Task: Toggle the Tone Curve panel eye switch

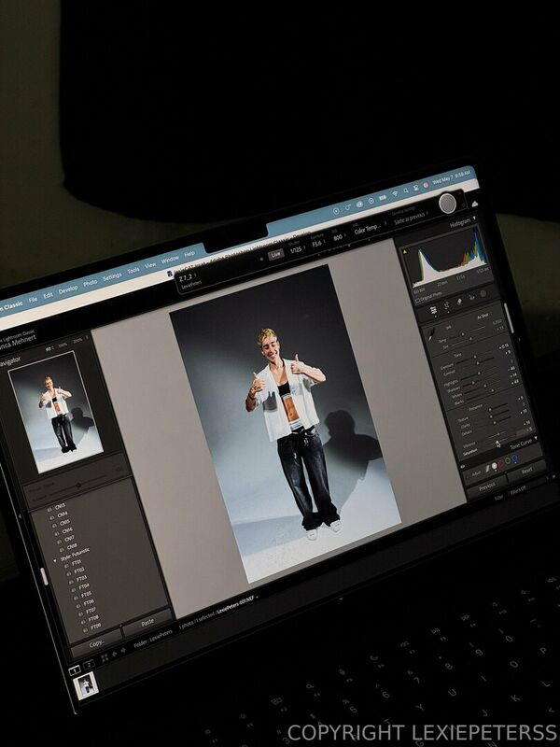Action: (463, 466)
